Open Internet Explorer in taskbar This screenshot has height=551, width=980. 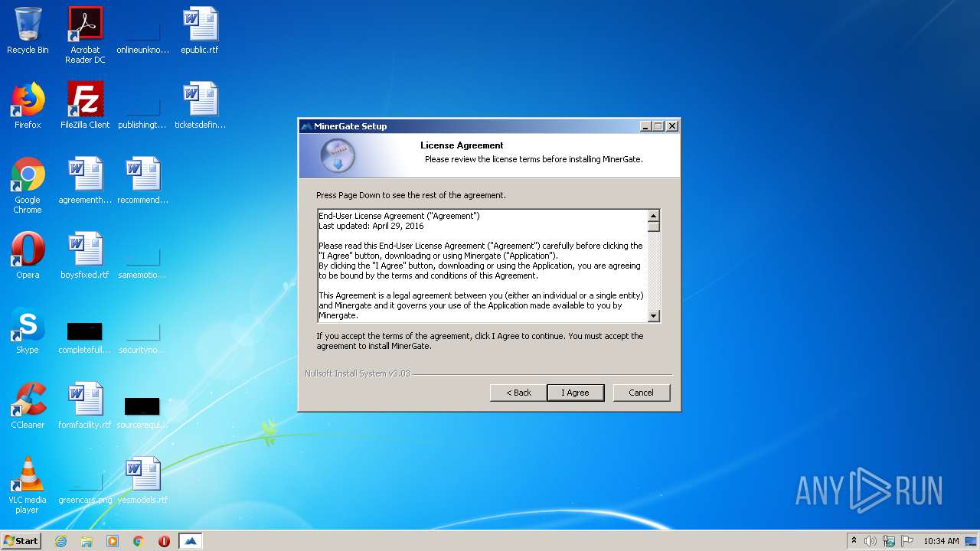tap(60, 541)
